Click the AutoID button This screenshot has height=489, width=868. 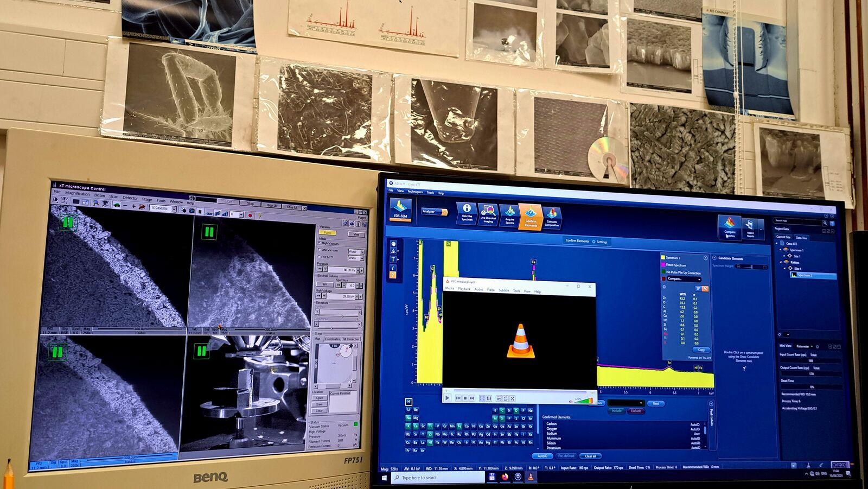pos(542,456)
